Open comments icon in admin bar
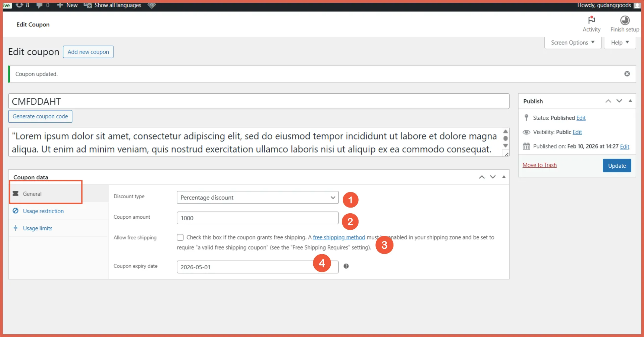Screen dimensions: 644x337 click(40, 5)
